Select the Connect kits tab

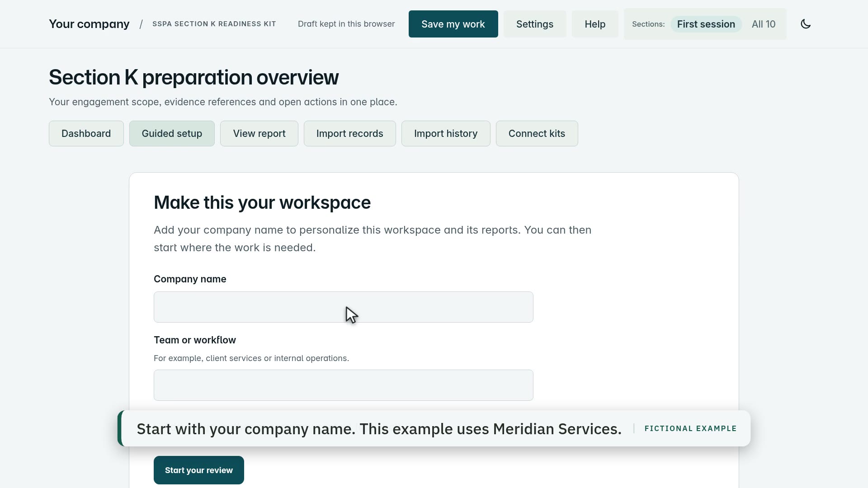[537, 133]
